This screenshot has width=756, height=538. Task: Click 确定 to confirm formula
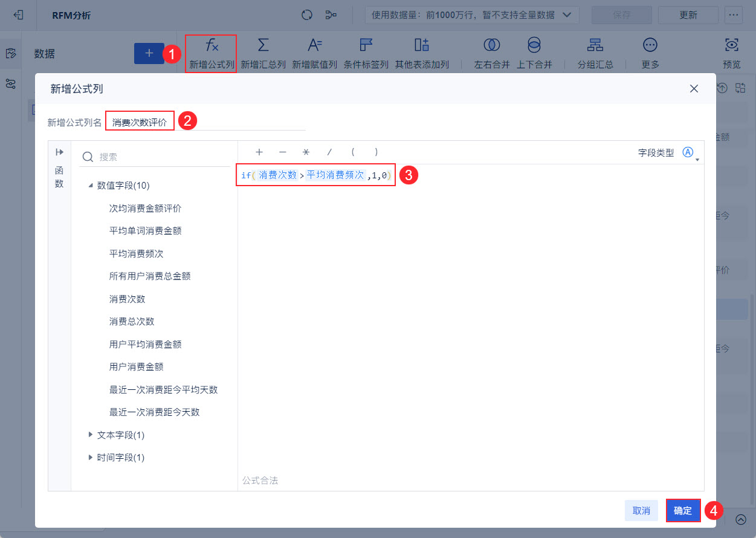(683, 511)
